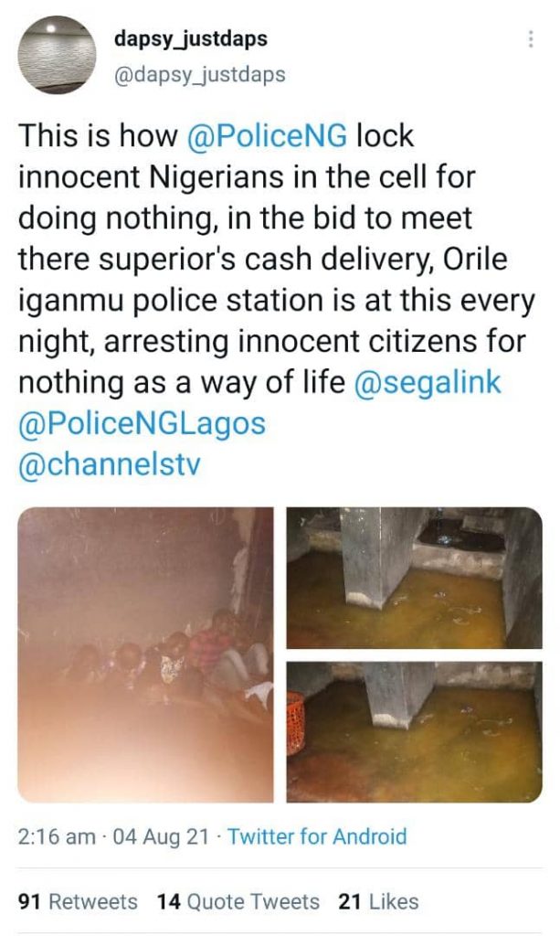
Task: Open the dapsy_justdaps display name profile
Action: click(x=190, y=38)
